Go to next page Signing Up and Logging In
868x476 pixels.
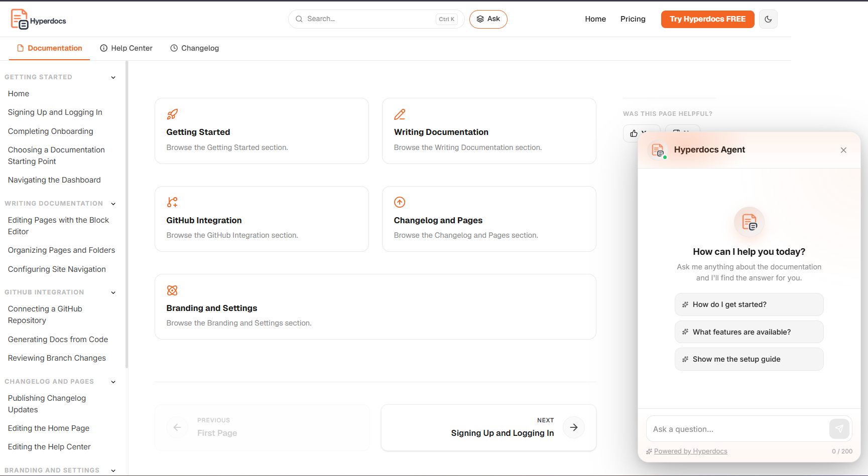click(x=489, y=427)
